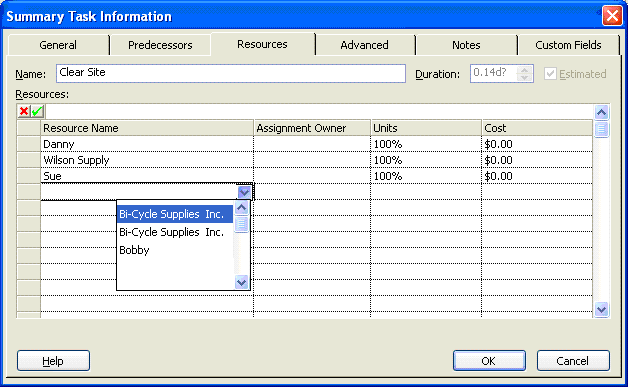Click the OK button
The width and height of the screenshot is (628, 387).
(489, 361)
